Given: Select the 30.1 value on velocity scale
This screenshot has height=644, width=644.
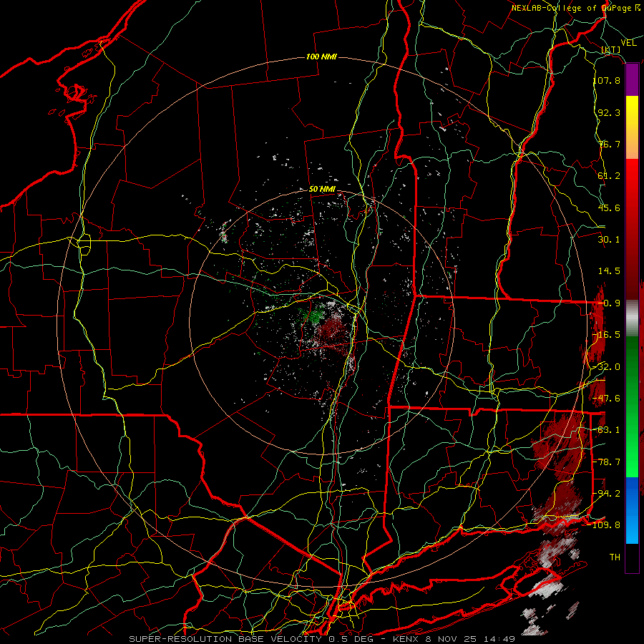Looking at the screenshot, I should [609, 240].
